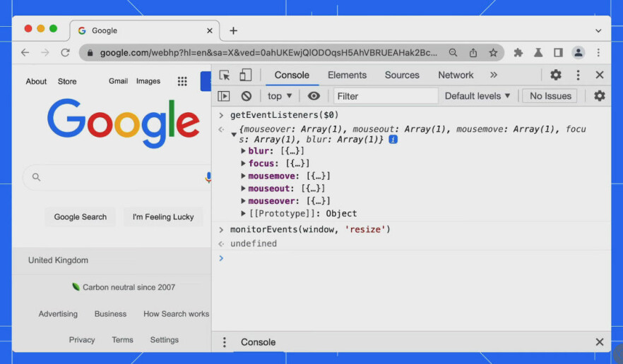Click I'm Feeling Lucky button

pyautogui.click(x=163, y=217)
